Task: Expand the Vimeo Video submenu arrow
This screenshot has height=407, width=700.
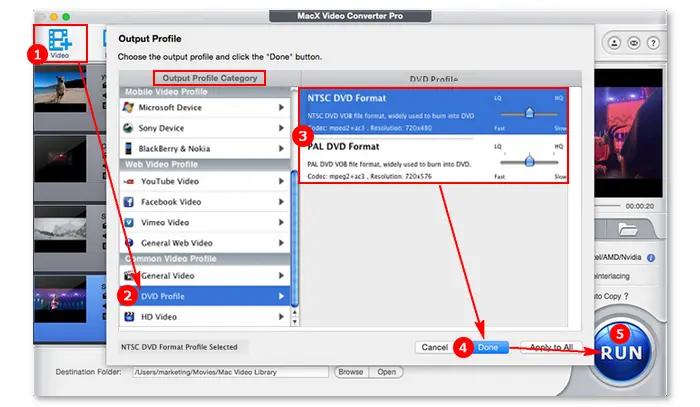Action: pyautogui.click(x=281, y=222)
